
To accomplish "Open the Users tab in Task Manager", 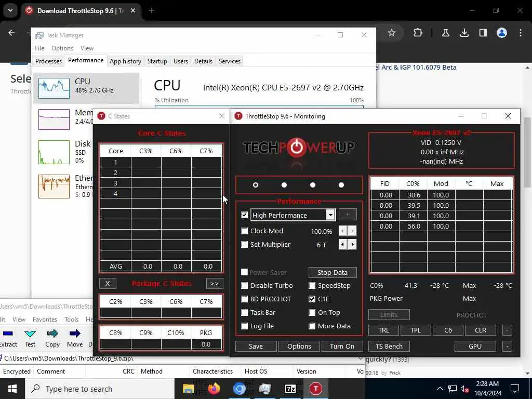I will coord(180,61).
